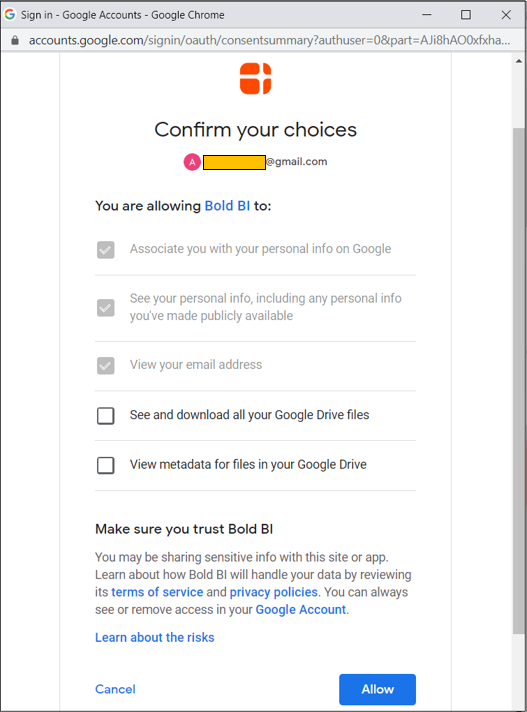Check See and download all Drive files
This screenshot has height=712, width=527.
tap(106, 415)
